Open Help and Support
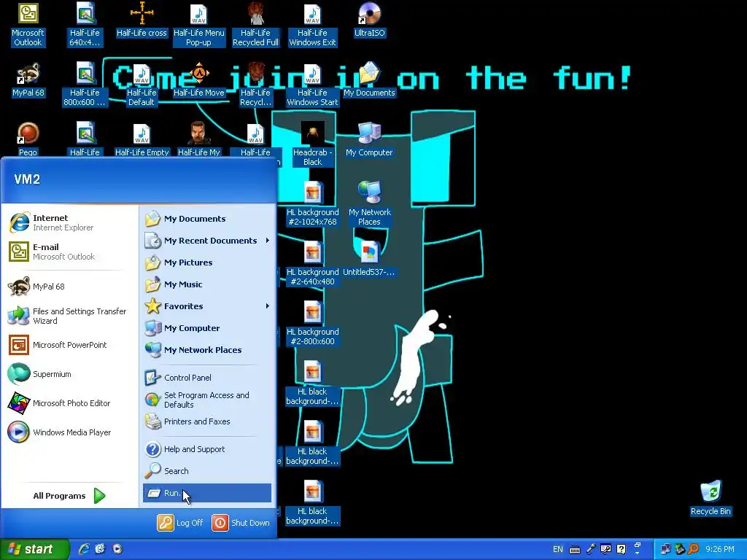This screenshot has height=560, width=747. point(207,449)
